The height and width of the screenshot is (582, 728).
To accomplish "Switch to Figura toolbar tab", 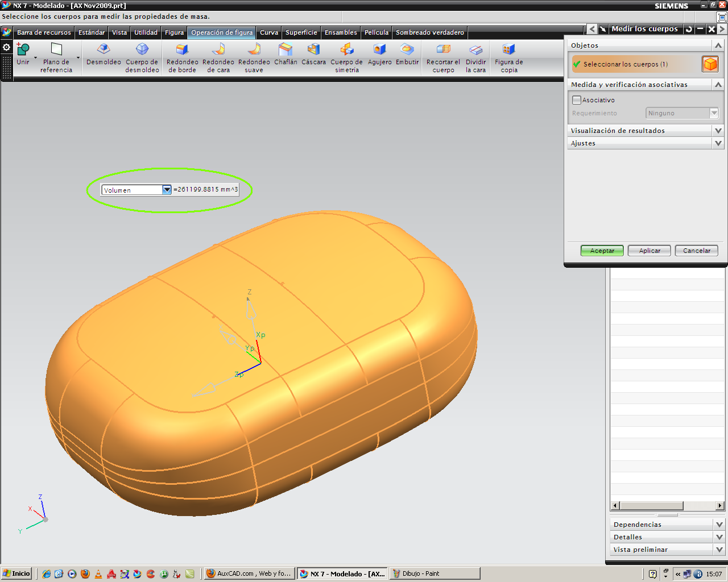I will pyautogui.click(x=174, y=32).
